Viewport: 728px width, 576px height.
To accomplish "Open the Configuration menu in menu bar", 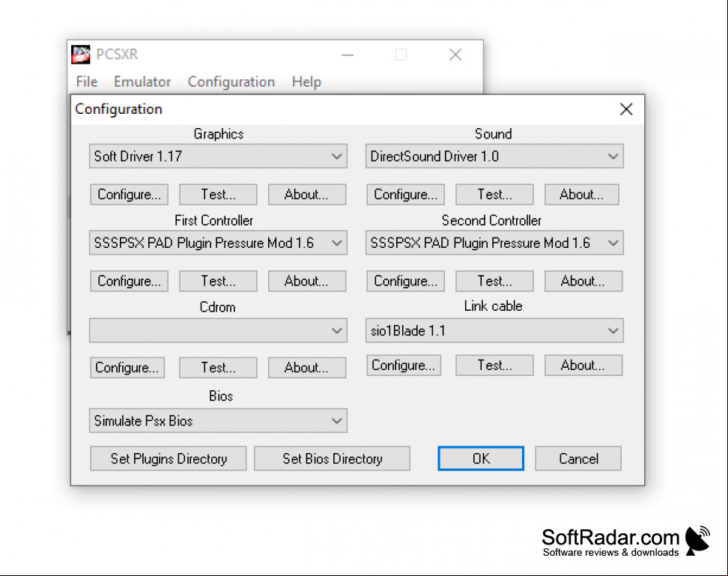I will (x=231, y=82).
